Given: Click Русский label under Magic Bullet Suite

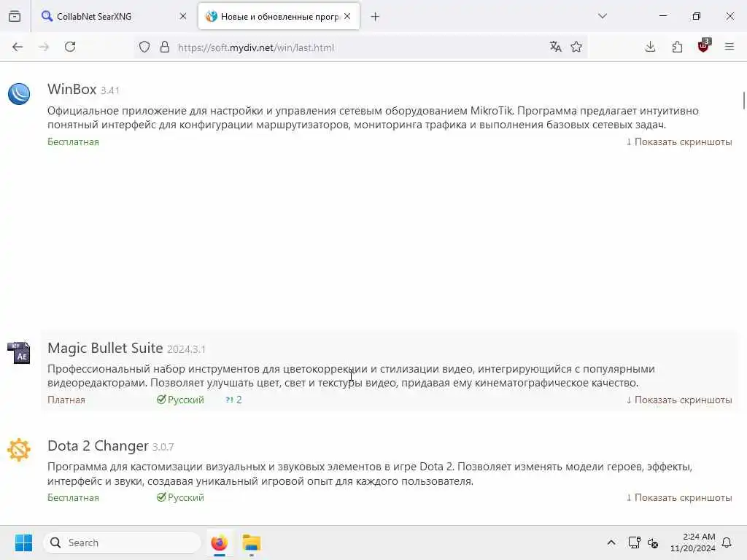Looking at the screenshot, I should 180,400.
